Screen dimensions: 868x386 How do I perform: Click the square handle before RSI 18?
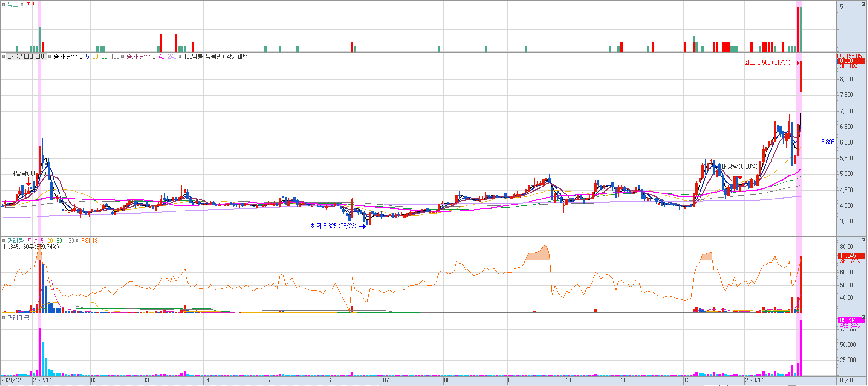click(78, 241)
